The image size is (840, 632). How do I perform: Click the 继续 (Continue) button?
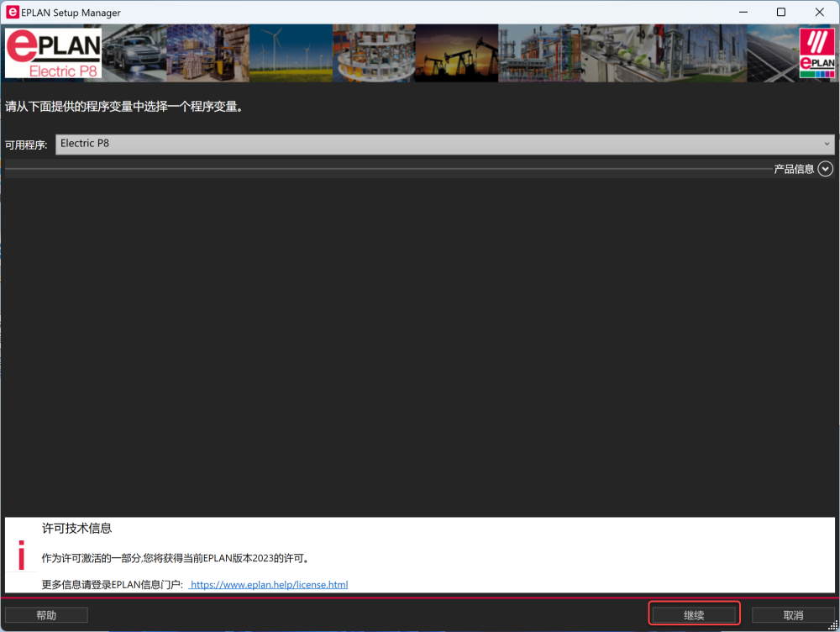(x=694, y=614)
